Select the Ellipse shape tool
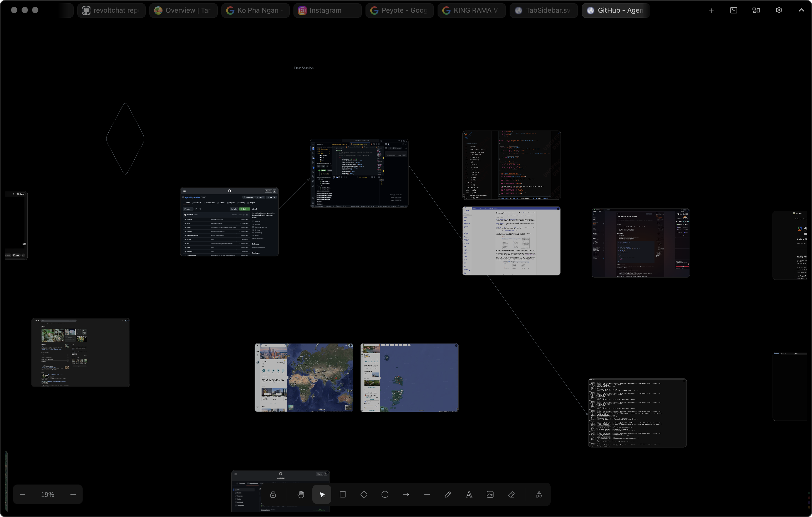Screen dimensions: 812x517 click(x=385, y=494)
